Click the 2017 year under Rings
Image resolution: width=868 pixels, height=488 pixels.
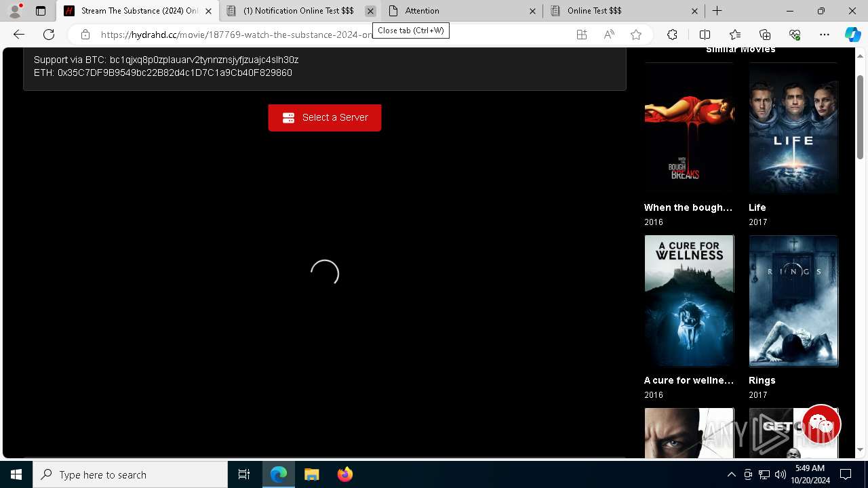(758, 395)
